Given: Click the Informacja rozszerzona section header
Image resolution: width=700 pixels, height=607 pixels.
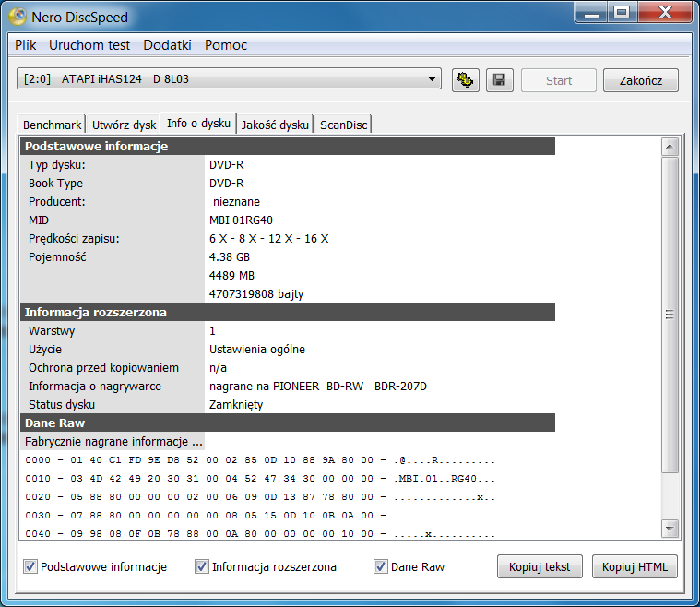Looking at the screenshot, I should pos(288,312).
